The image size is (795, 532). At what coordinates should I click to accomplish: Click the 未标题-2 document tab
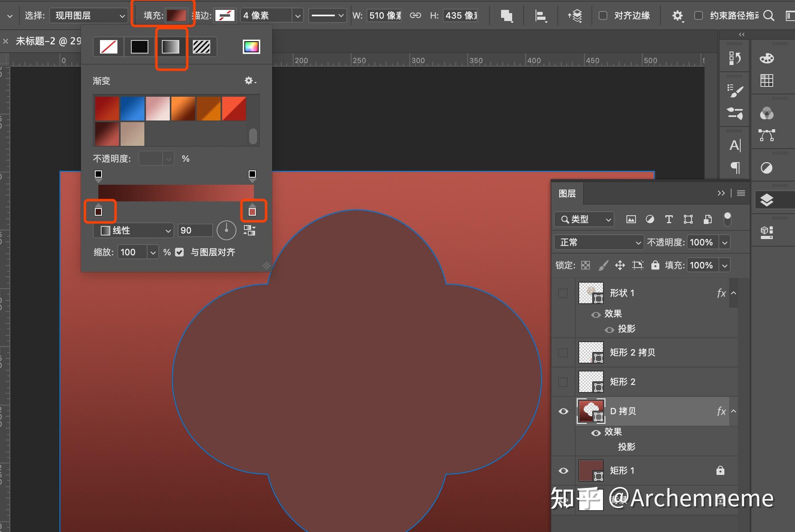[48, 41]
